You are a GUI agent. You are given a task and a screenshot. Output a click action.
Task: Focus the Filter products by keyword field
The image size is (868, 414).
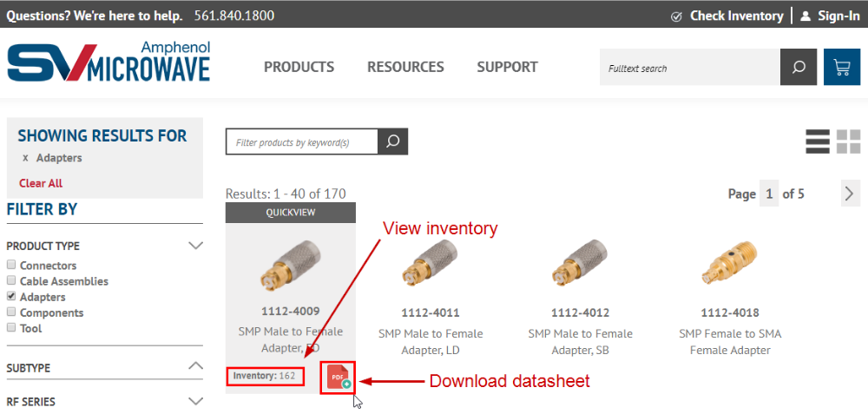(x=302, y=141)
